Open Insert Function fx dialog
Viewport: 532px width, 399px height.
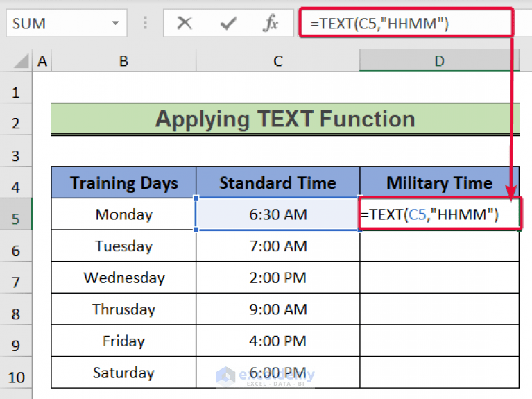pos(271,23)
